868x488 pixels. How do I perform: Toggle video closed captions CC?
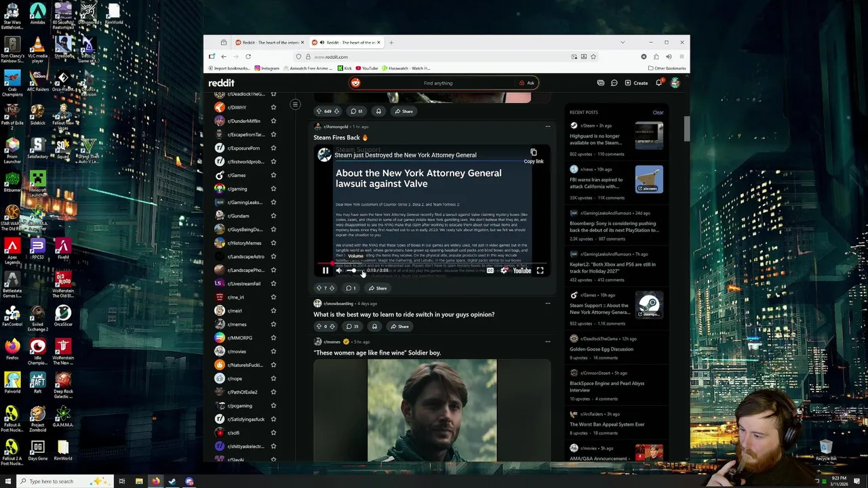(x=490, y=270)
